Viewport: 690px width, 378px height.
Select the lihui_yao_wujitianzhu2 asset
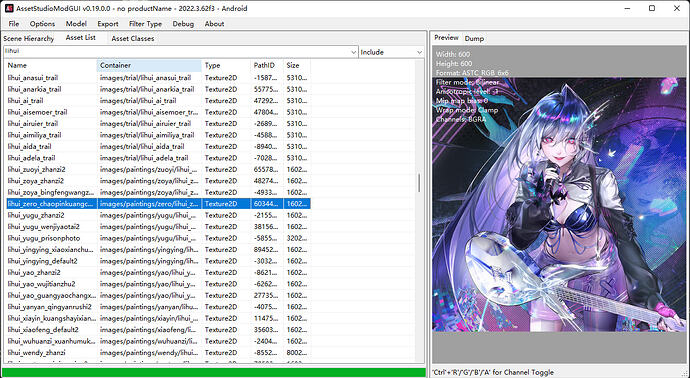(x=158, y=284)
